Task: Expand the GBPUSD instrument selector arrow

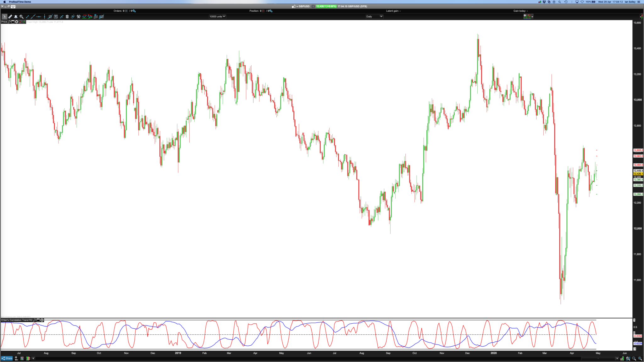Action: point(297,6)
